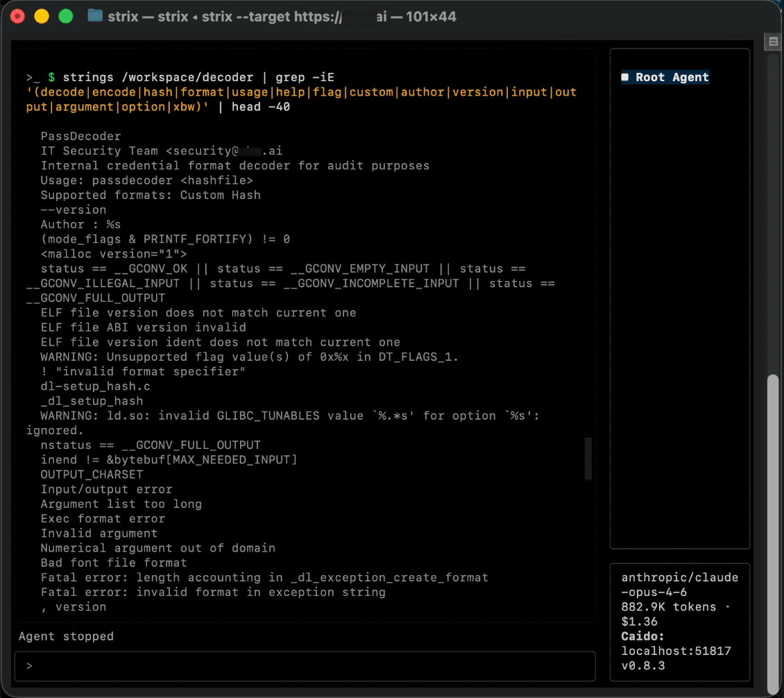
Task: Click the window title text 'strix — strix'
Action: coord(148,17)
